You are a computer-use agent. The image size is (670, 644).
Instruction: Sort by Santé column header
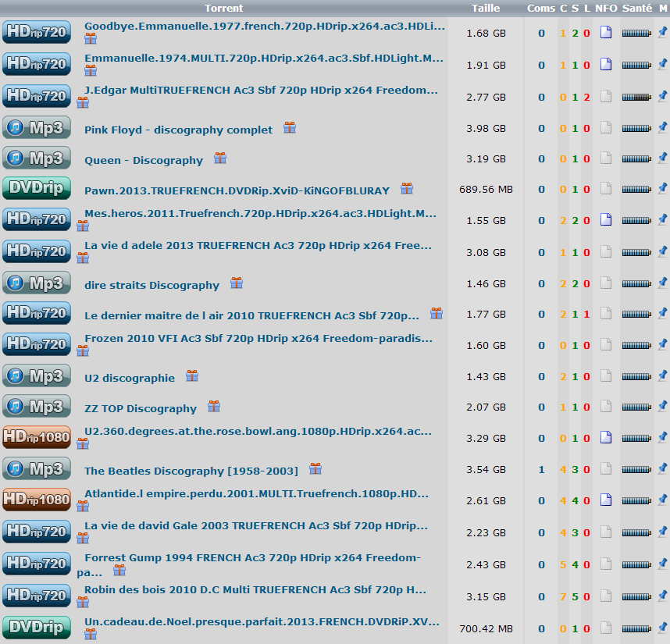click(x=637, y=8)
